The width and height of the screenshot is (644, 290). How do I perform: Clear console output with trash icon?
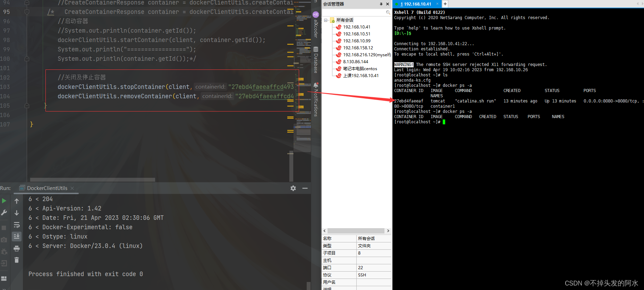17,260
